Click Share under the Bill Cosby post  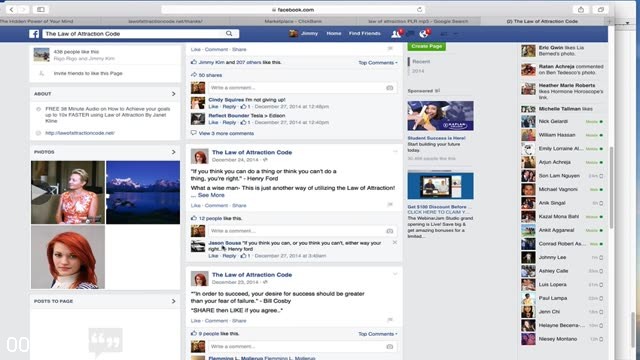[239, 321]
